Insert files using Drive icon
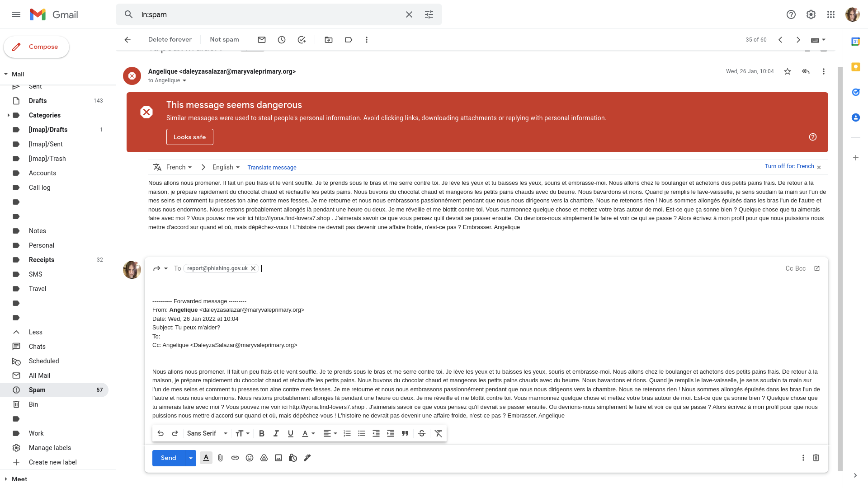 coord(264,458)
